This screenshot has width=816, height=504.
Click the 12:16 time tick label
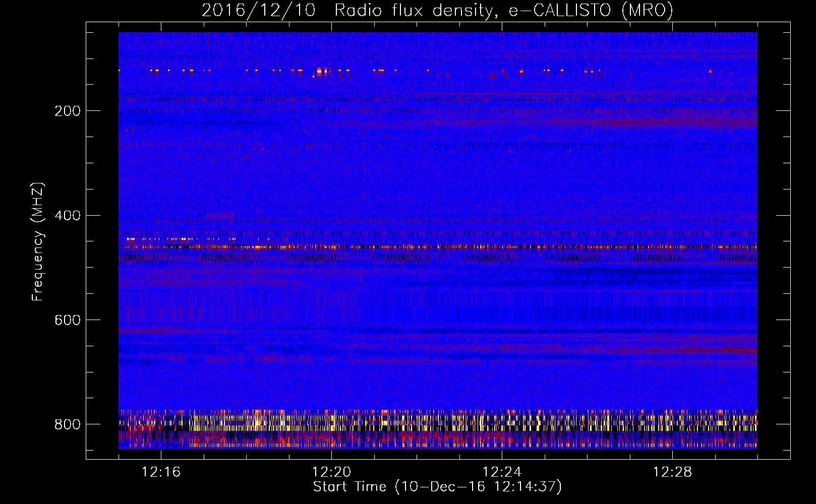click(161, 472)
